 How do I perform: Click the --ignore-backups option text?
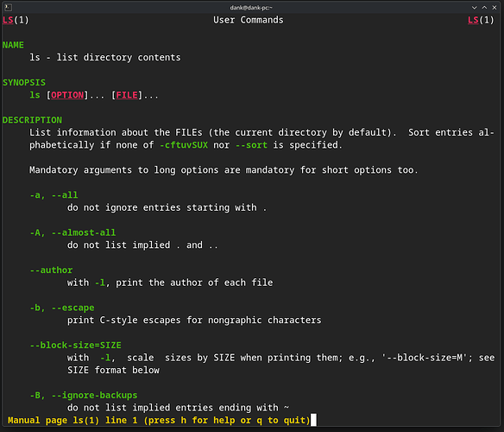point(95,395)
